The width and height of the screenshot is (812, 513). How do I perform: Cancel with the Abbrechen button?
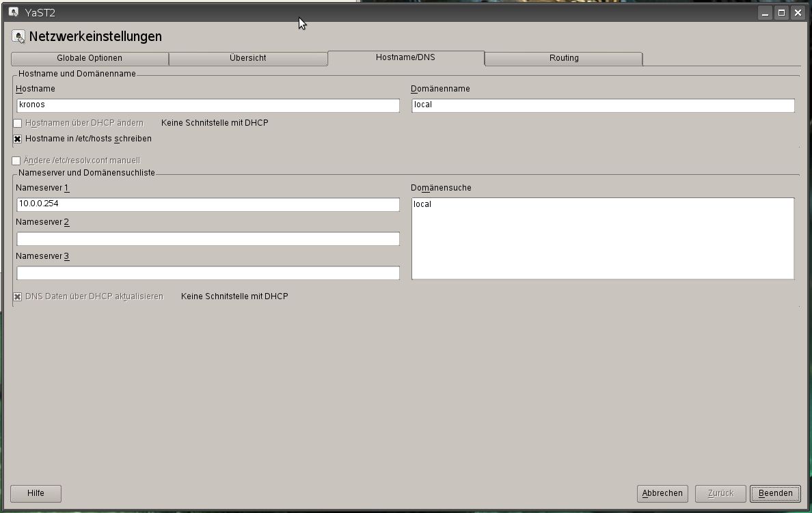click(662, 493)
